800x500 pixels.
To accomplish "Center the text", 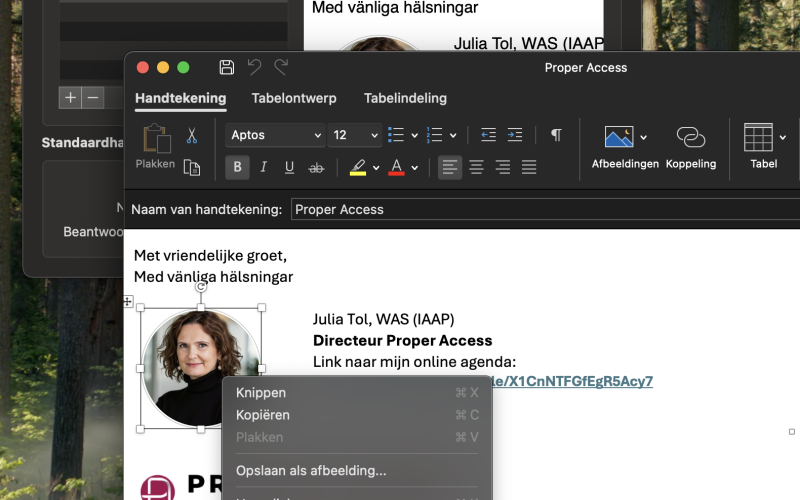I will click(x=477, y=167).
